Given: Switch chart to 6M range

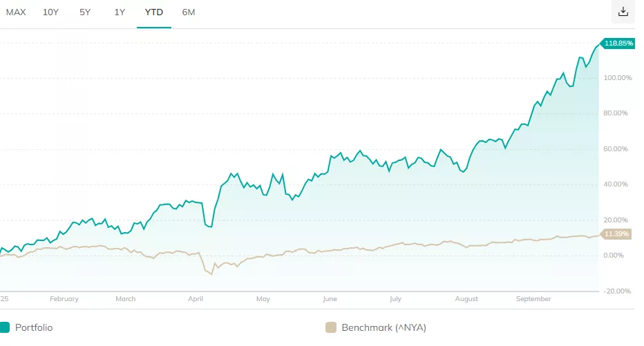Looking at the screenshot, I should [x=189, y=12].
